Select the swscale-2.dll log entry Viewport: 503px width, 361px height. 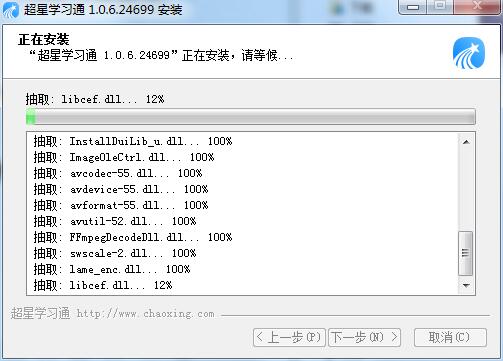click(x=115, y=253)
